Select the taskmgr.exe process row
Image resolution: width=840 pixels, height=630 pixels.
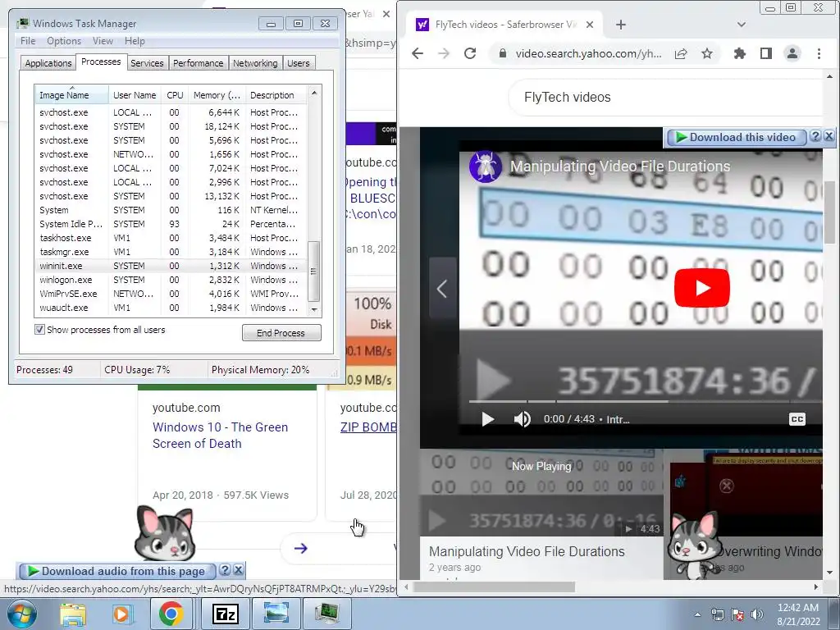(x=171, y=252)
